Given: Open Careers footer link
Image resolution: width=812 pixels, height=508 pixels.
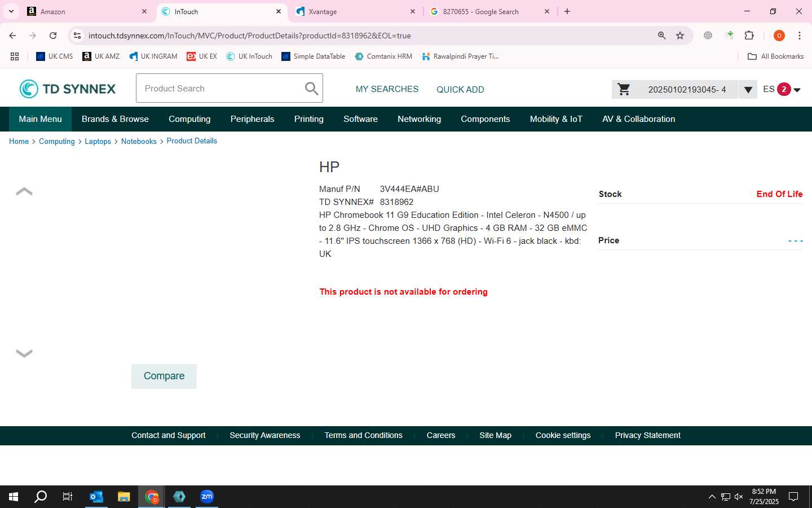Looking at the screenshot, I should pos(440,435).
